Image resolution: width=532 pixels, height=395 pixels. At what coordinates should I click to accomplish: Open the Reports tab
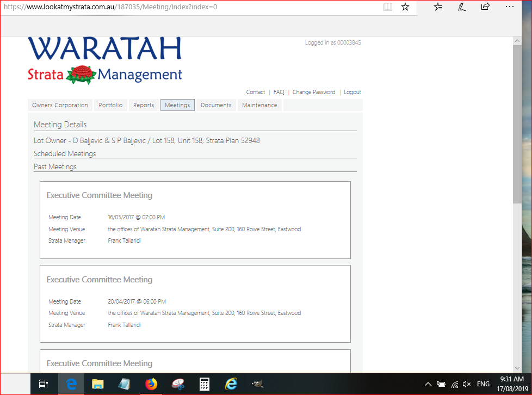(144, 105)
